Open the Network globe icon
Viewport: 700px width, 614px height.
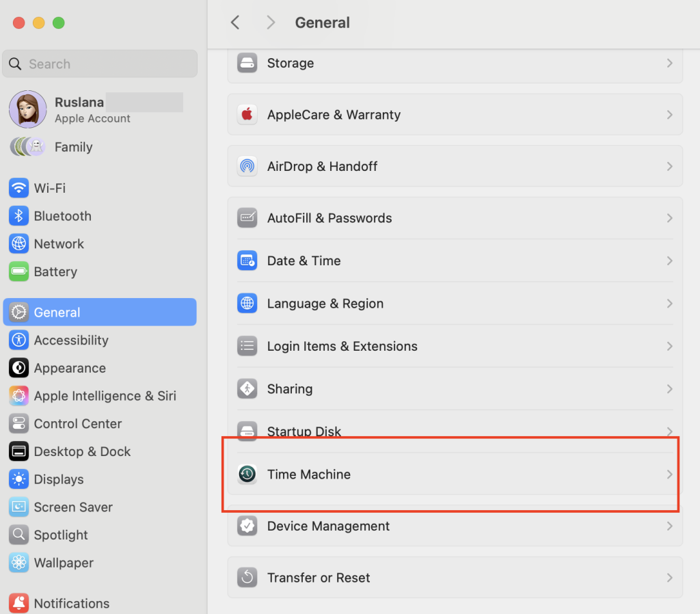coord(18,244)
